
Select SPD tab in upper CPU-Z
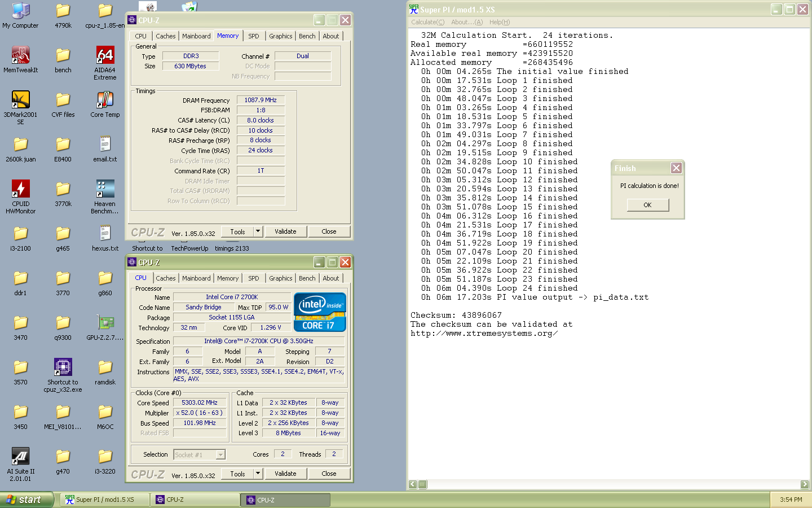254,36
